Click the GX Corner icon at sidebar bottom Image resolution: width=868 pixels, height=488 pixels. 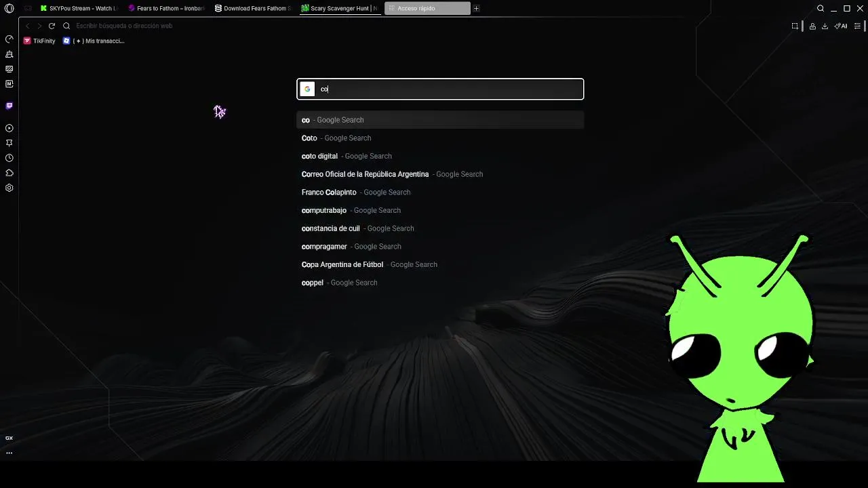(9, 438)
